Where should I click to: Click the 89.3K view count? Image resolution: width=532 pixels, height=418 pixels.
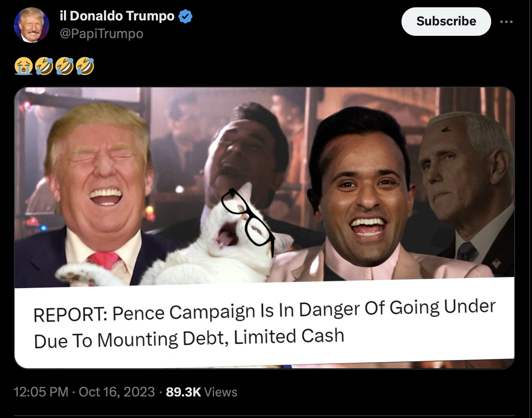[183, 392]
